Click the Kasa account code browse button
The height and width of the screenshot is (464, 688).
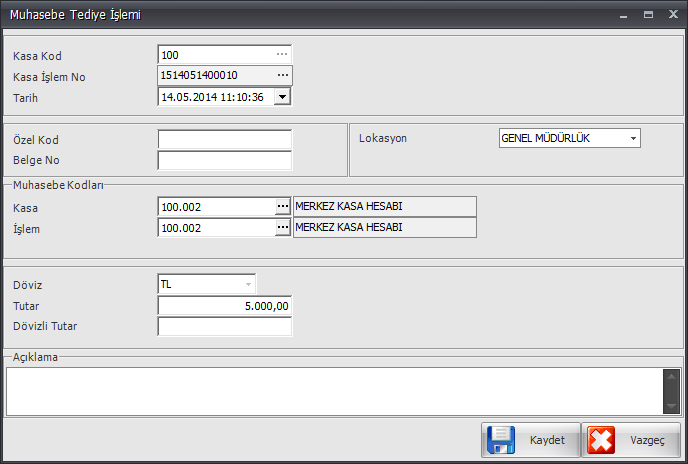(x=283, y=206)
